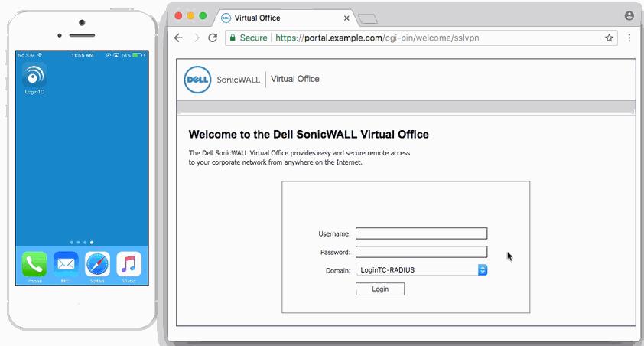This screenshot has height=346, width=644.
Task: Click the Virtual Office header label
Action: pyautogui.click(x=295, y=79)
